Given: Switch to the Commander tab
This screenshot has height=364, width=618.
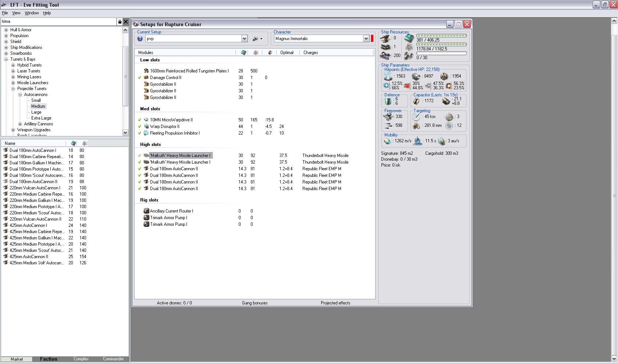Looking at the screenshot, I should tap(113, 359).
